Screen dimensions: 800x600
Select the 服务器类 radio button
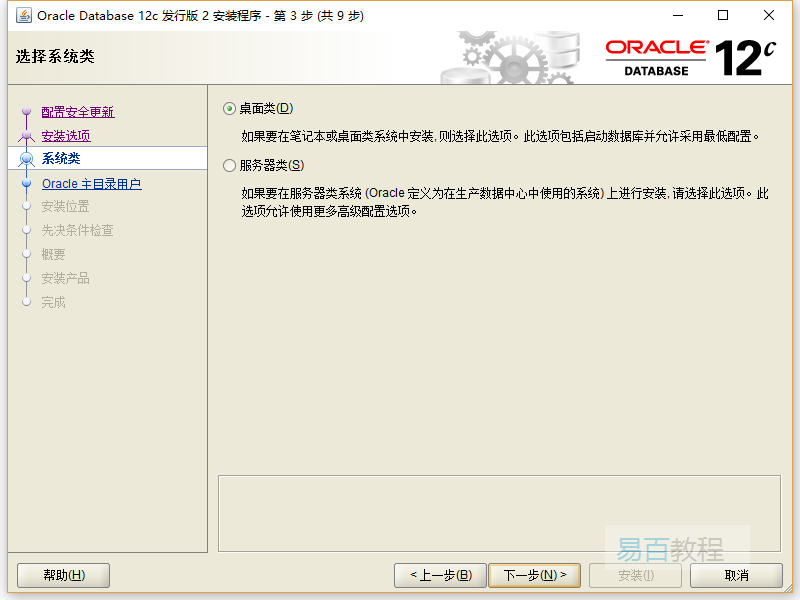(230, 166)
